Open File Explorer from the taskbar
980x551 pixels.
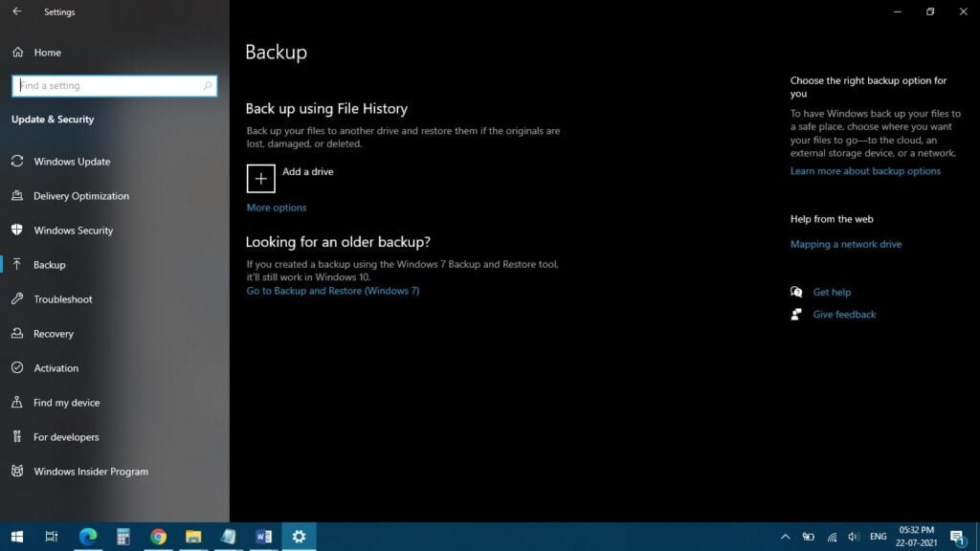193,537
